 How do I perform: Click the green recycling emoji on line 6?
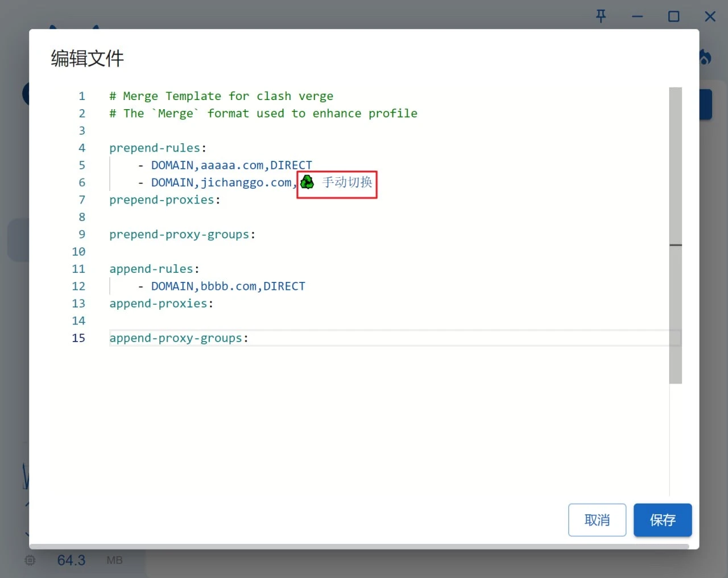[307, 182]
